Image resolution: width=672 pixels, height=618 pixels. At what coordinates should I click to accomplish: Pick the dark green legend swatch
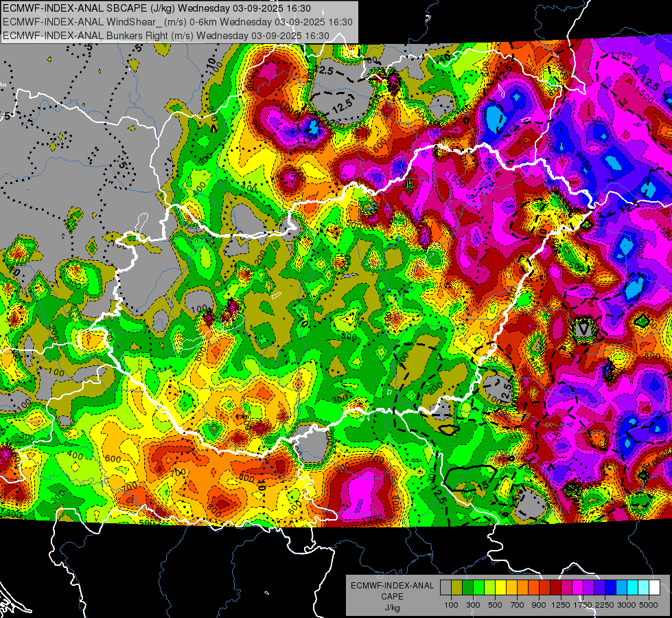tap(467, 587)
